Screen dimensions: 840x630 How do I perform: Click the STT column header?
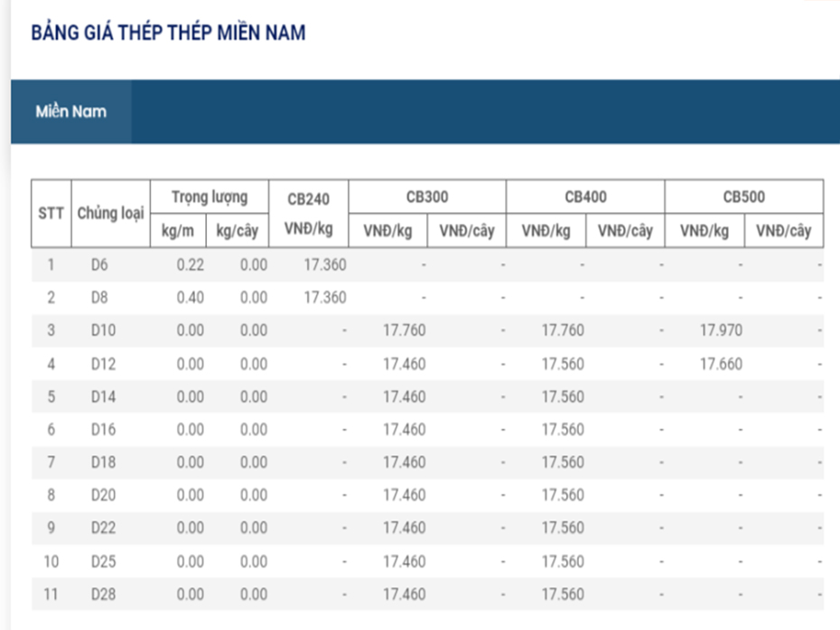(51, 214)
